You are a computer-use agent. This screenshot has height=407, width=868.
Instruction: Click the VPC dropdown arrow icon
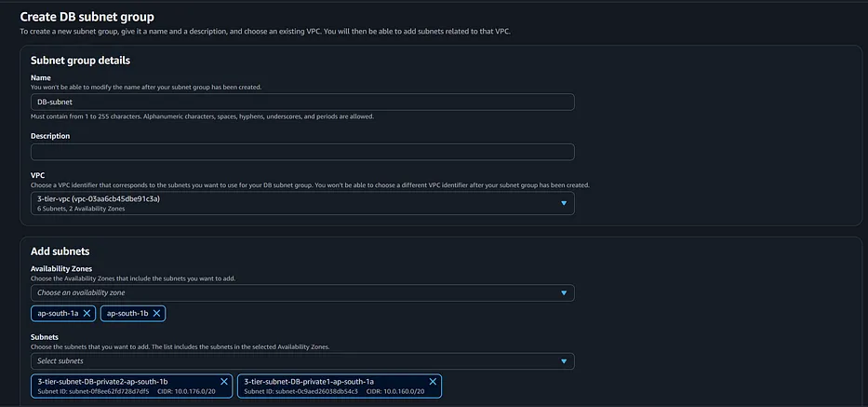(564, 203)
